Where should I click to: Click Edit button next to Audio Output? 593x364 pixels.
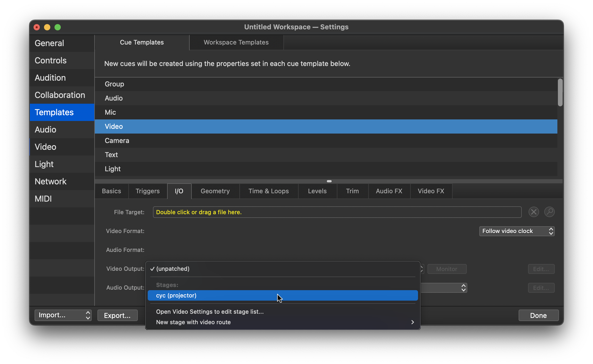pos(541,288)
